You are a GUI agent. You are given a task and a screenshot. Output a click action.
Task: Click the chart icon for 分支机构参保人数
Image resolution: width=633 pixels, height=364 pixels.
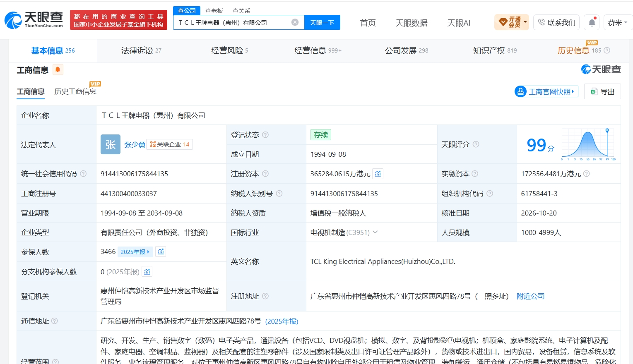[x=147, y=272]
